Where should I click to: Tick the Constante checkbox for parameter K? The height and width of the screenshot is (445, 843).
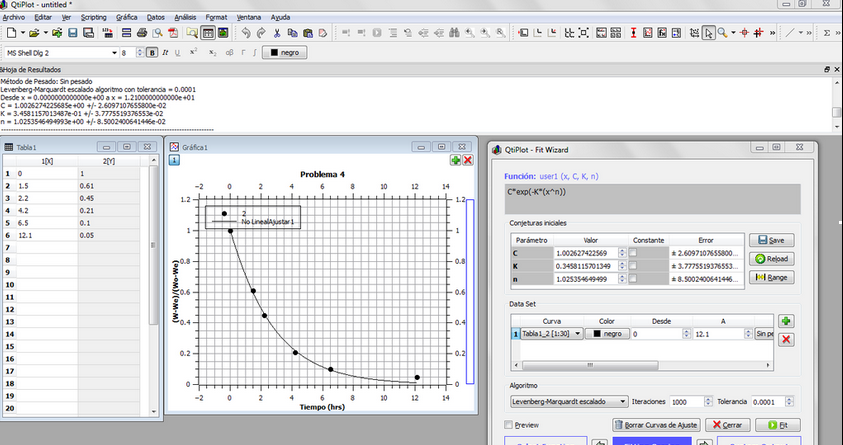633,265
